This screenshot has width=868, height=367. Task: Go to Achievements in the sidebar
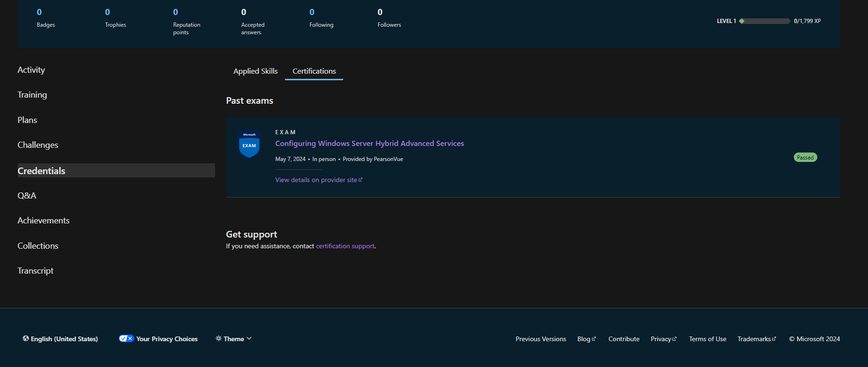click(44, 221)
